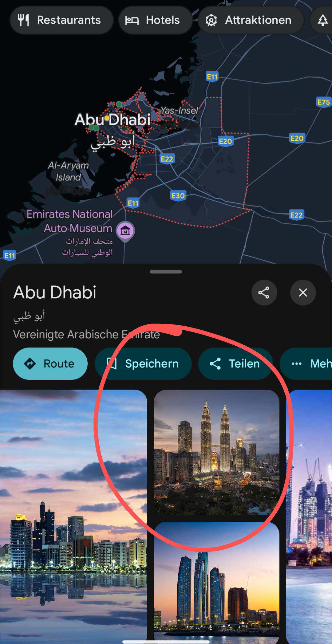Open the partially visible rightmost photo
Viewport: 332px width, 644px height.
point(309,516)
